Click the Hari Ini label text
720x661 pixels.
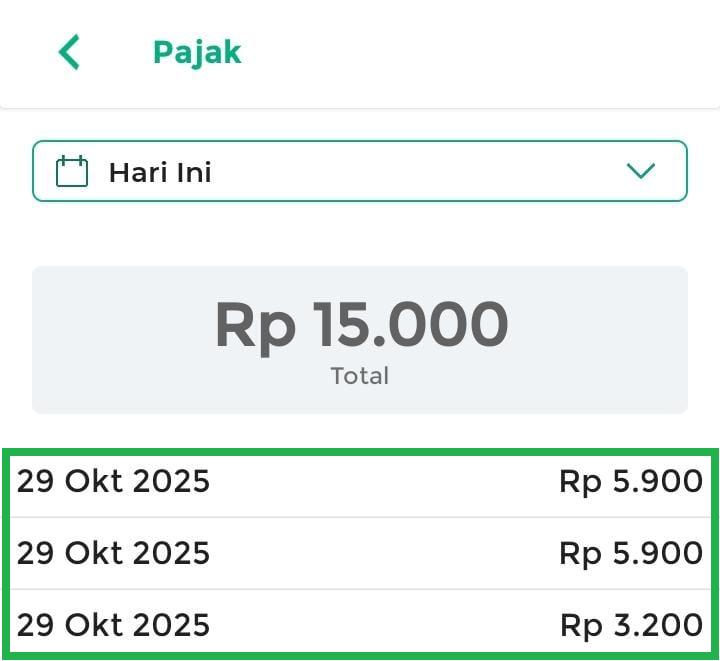pos(160,172)
